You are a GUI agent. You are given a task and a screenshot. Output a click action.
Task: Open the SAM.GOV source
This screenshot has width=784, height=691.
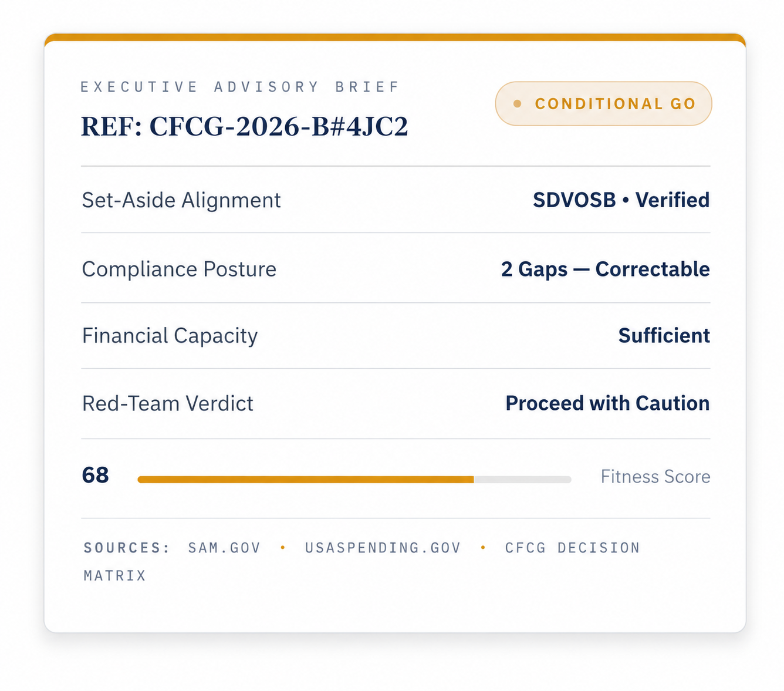pos(224,548)
